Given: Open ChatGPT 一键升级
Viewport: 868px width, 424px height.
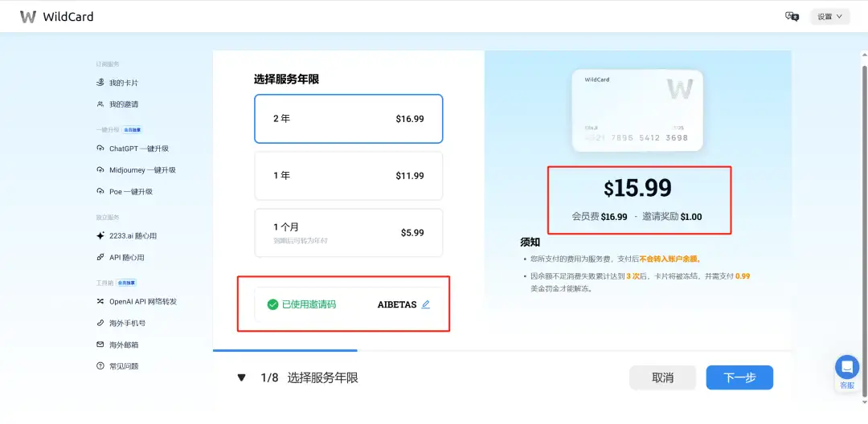Looking at the screenshot, I should click(x=139, y=148).
